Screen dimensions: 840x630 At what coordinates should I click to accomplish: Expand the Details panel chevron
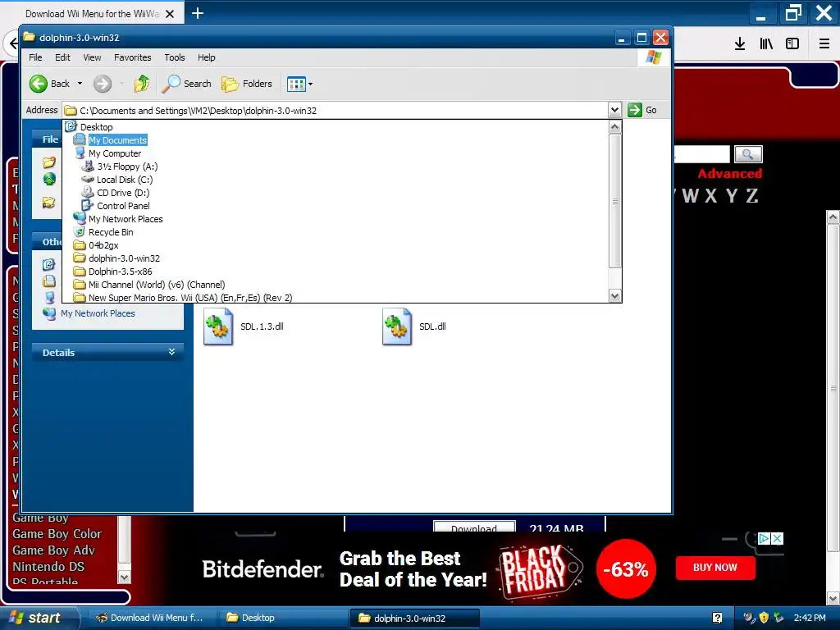(x=171, y=352)
